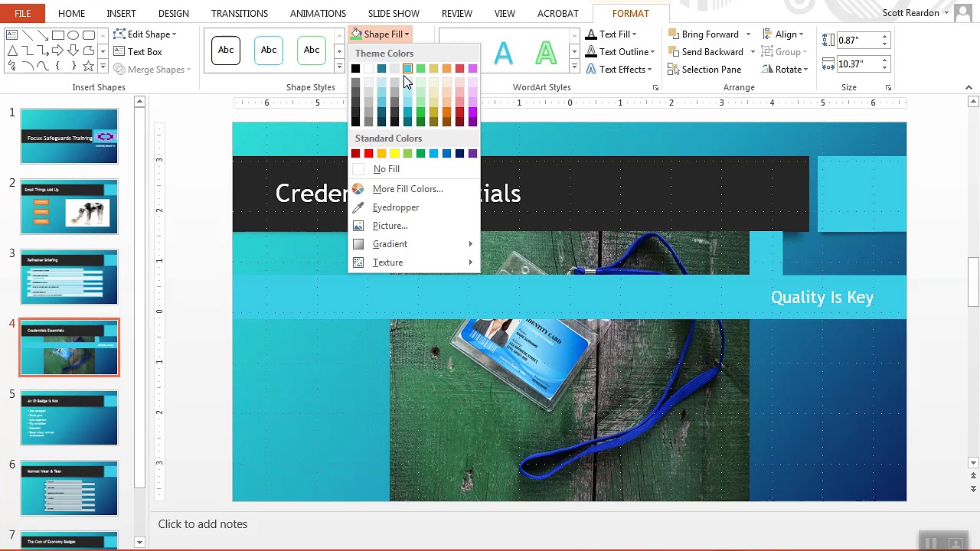Image resolution: width=980 pixels, height=551 pixels.
Task: Select the elbow connector shape
Action: 28,51
